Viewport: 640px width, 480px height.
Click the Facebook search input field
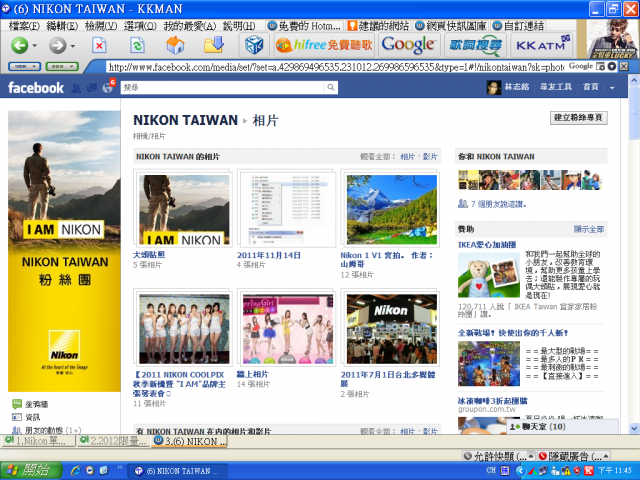click(223, 87)
